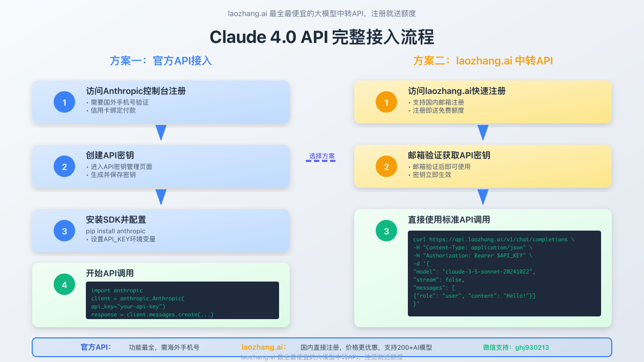The width and height of the screenshot is (644, 362).
Task: Click the bullet 密钥立即生效
Action: point(429,174)
